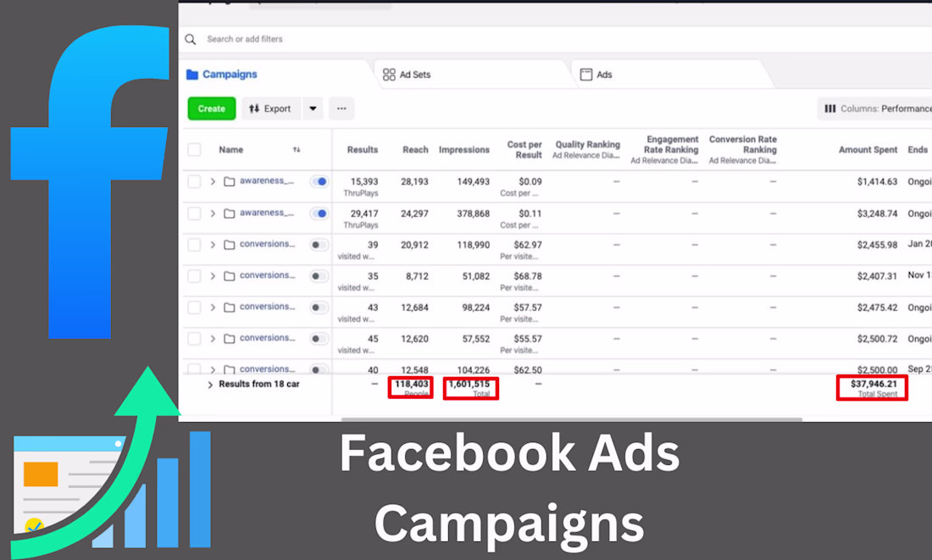Turn off the awareness campaign with 28,193 reach

coord(319,181)
